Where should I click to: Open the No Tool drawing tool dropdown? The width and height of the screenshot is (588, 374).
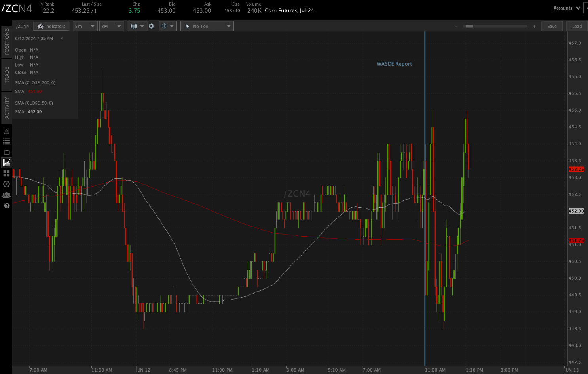click(207, 26)
